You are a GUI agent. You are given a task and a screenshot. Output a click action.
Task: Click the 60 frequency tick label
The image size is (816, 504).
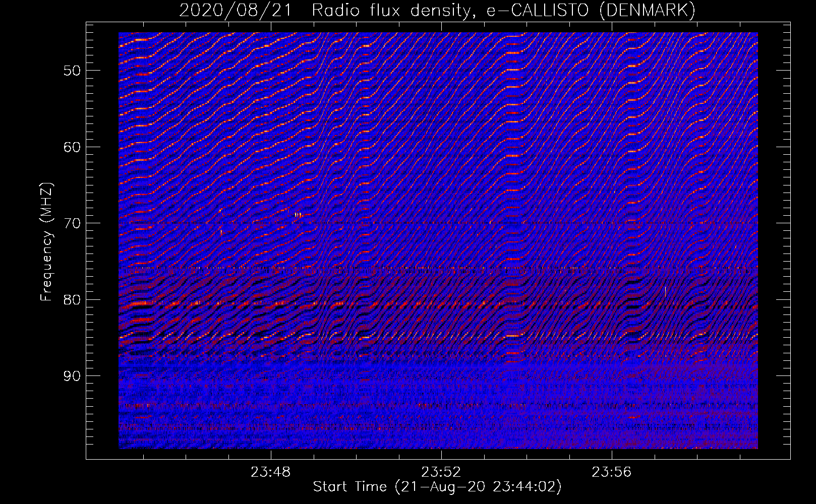click(72, 147)
